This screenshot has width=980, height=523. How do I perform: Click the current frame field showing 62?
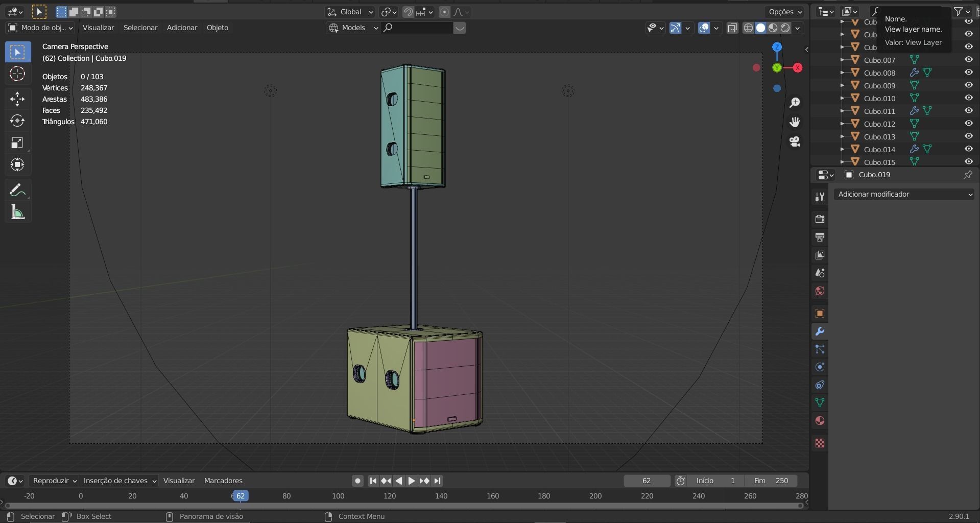point(647,481)
